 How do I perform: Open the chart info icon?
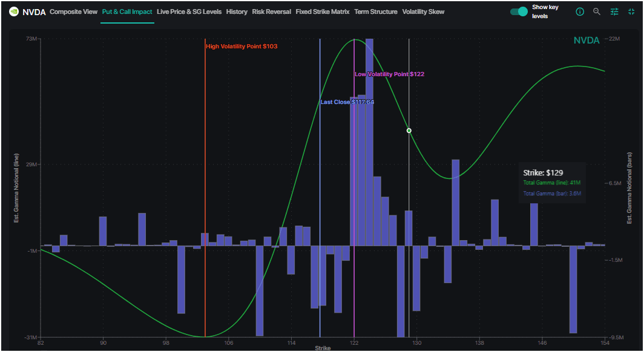pos(580,11)
